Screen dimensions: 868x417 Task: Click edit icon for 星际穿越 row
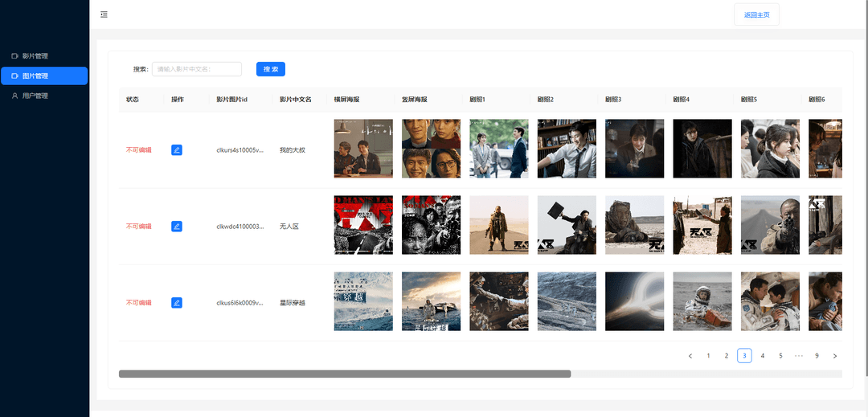point(177,303)
